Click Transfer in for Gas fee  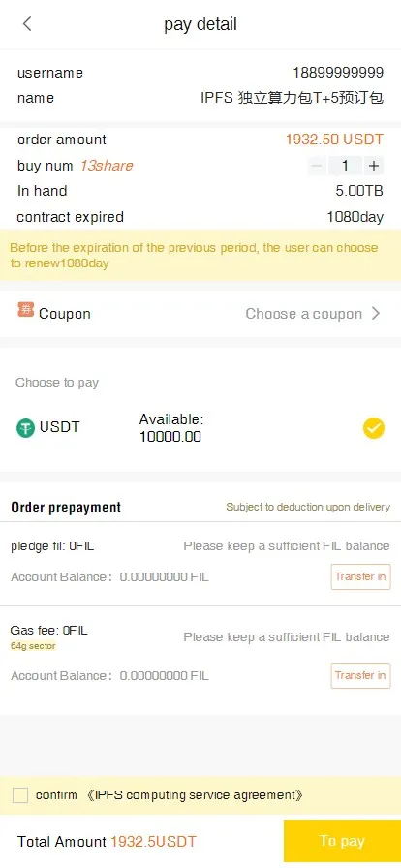coord(360,675)
